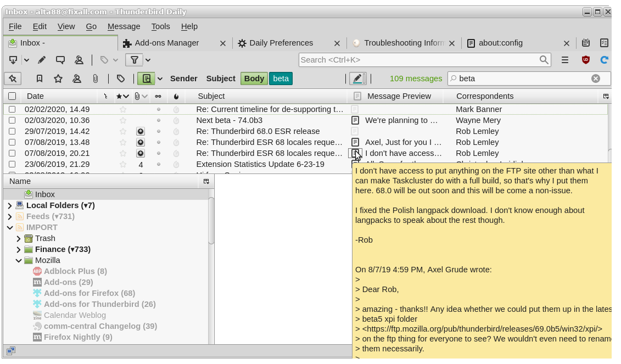Open the attachment column header dropdown
The image size is (621, 364).
[144, 96]
